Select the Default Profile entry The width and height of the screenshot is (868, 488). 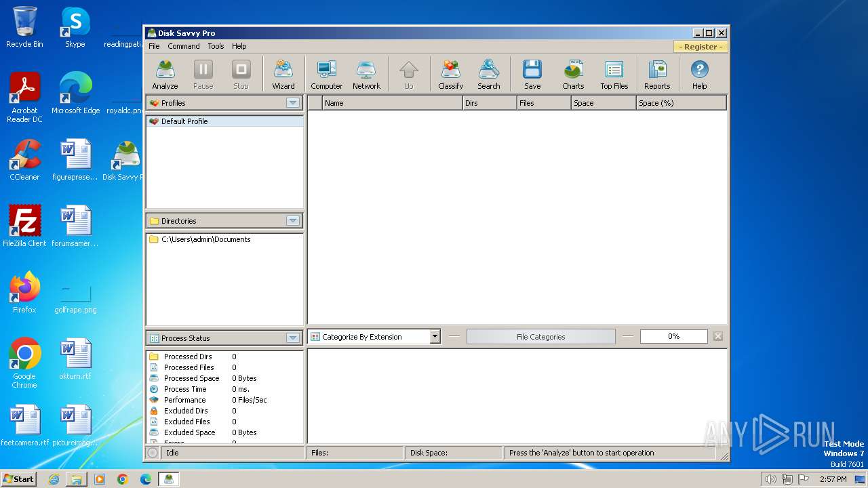tap(224, 121)
